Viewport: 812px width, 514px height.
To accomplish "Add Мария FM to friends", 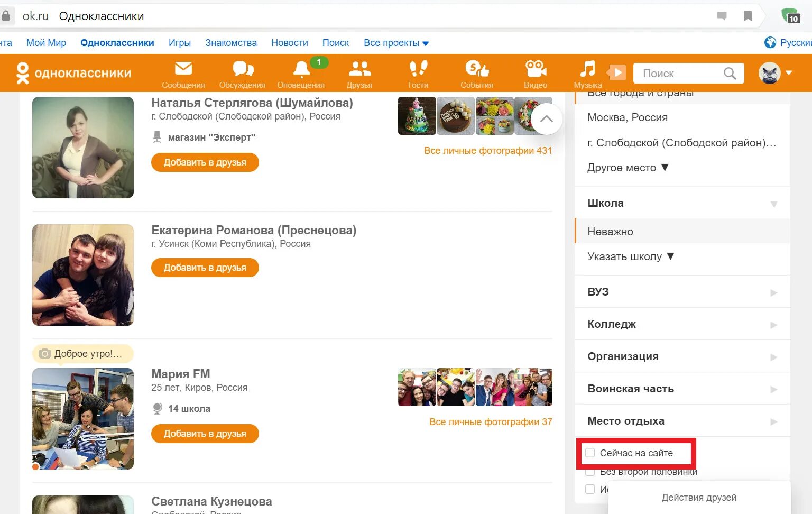I will 205,434.
